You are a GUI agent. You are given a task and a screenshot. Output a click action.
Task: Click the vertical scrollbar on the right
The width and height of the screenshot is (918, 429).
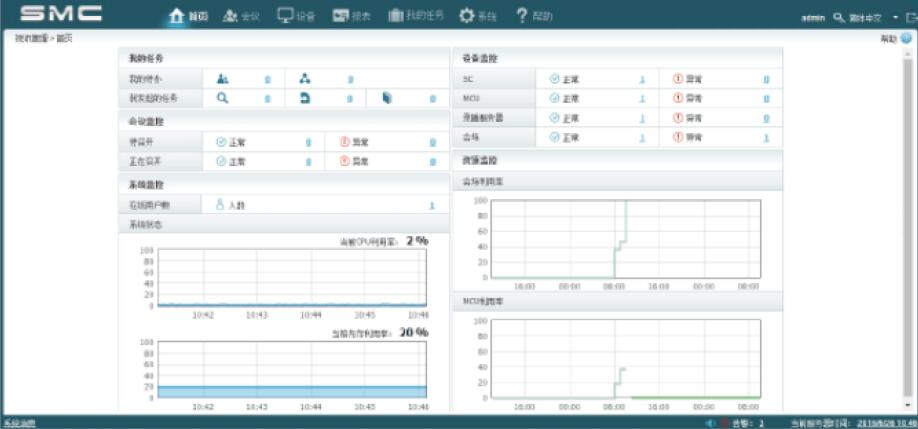click(908, 230)
